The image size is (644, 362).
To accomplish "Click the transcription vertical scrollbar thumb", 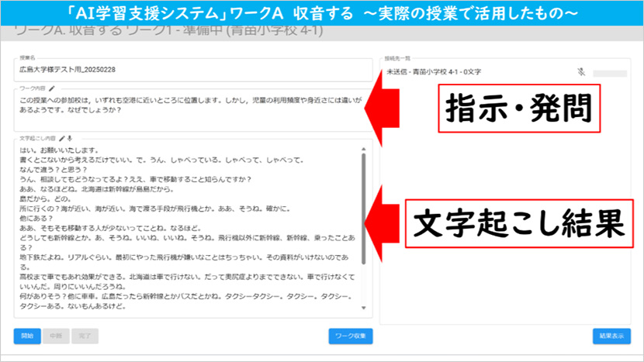I will pos(363,209).
